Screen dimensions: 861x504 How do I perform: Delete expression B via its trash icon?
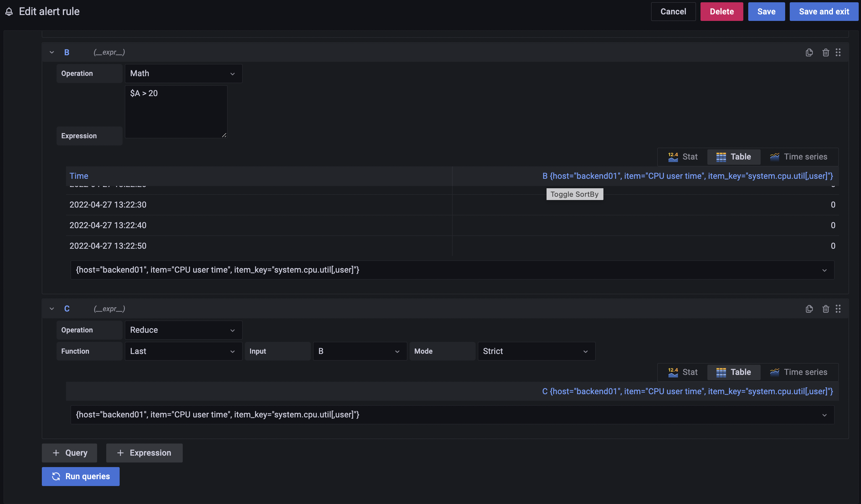pyautogui.click(x=826, y=52)
